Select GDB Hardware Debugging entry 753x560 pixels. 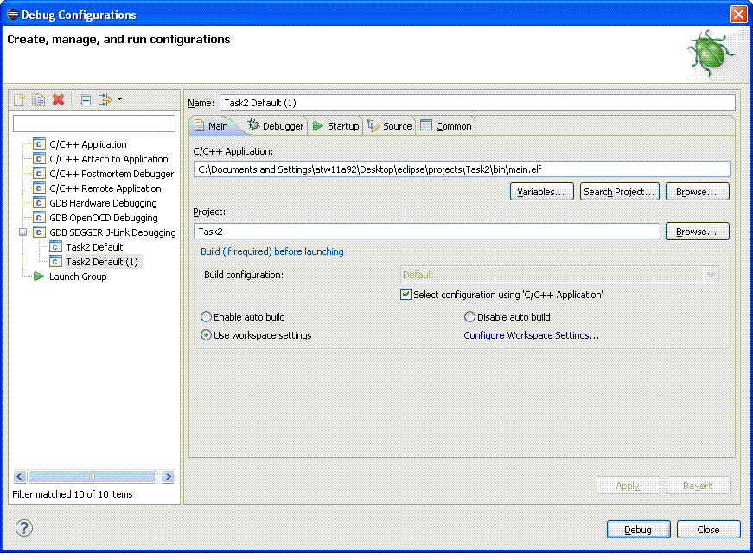point(103,203)
